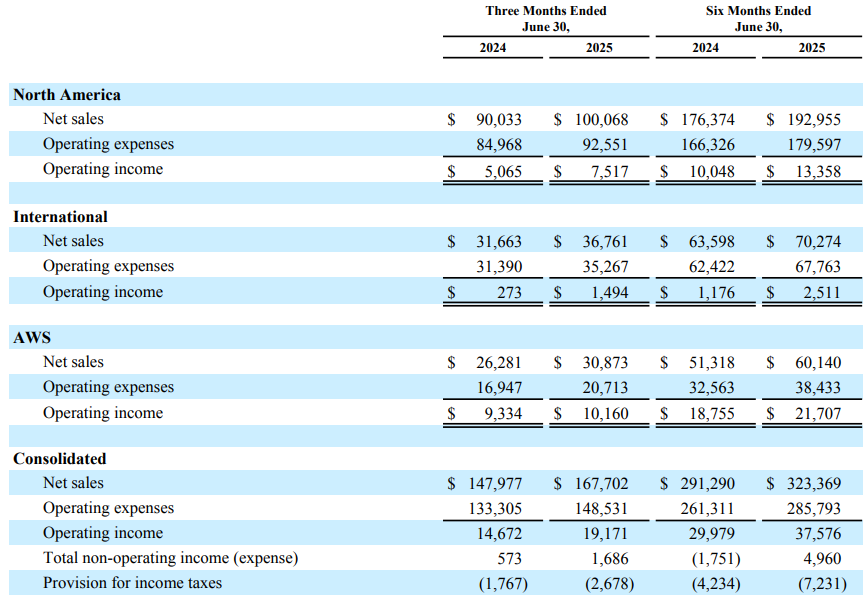Viewport: 868px width, 596px height.
Task: Click operating income value 5,065
Action: coord(503,172)
